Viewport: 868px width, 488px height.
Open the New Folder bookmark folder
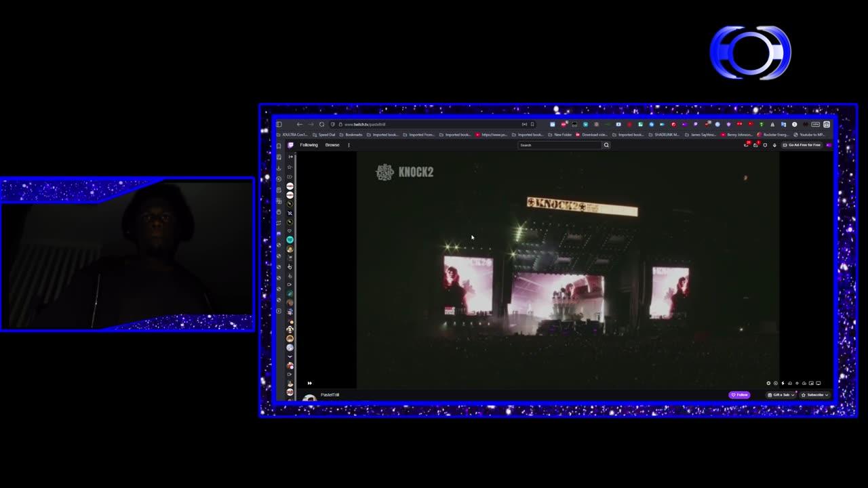559,135
